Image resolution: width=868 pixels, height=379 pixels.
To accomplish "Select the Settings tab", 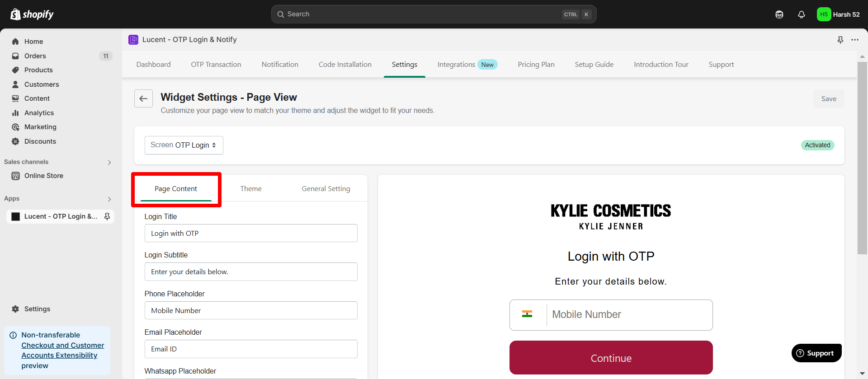I will [405, 65].
